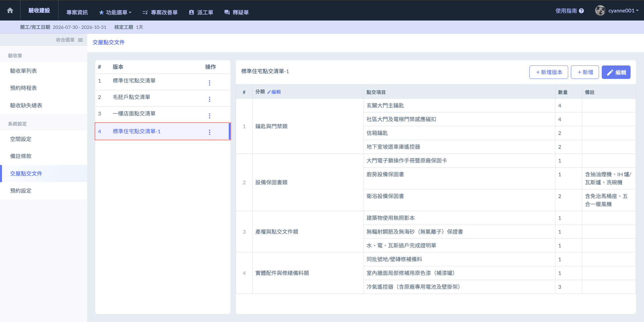Click the 地下室坡道車庫遙控器 item
The height and width of the screenshot is (322, 644).
[x=393, y=147]
